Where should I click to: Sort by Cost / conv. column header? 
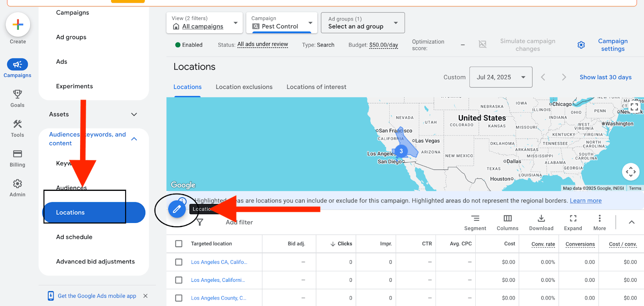tap(623, 244)
